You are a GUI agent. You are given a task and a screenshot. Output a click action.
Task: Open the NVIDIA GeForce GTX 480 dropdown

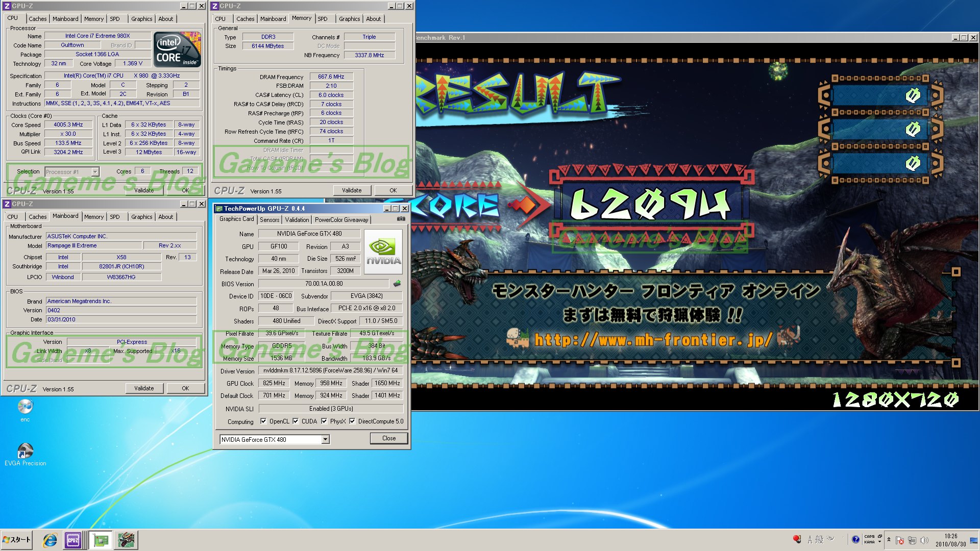[325, 439]
